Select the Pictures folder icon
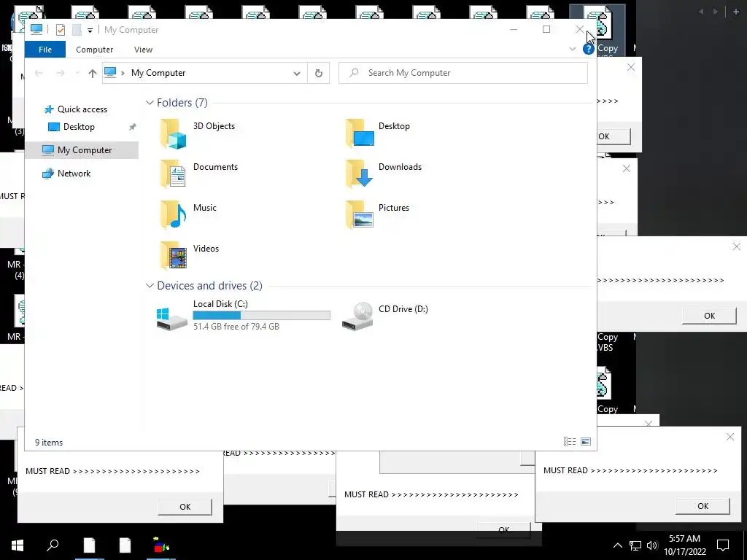 360,214
